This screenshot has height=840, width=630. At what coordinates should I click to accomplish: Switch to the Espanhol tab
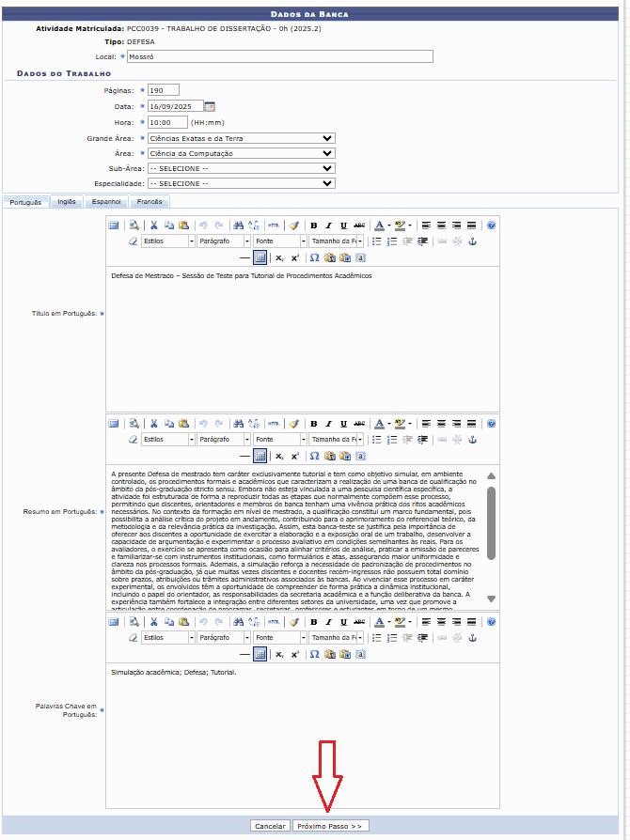point(105,202)
